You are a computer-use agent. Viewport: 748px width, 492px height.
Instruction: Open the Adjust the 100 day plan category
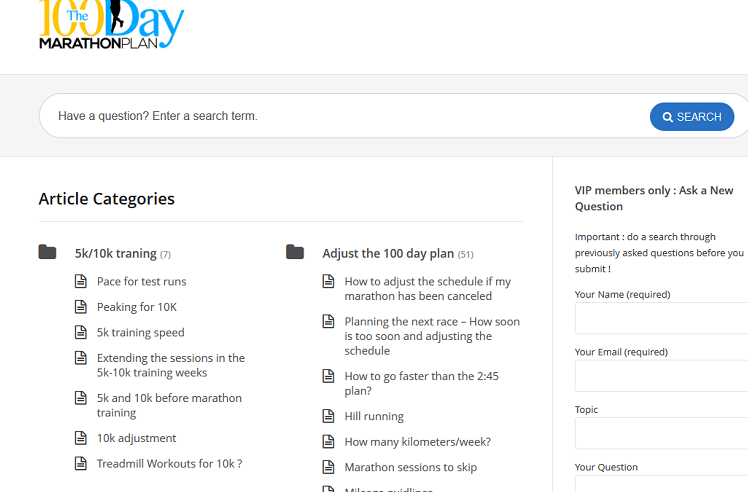tap(388, 254)
